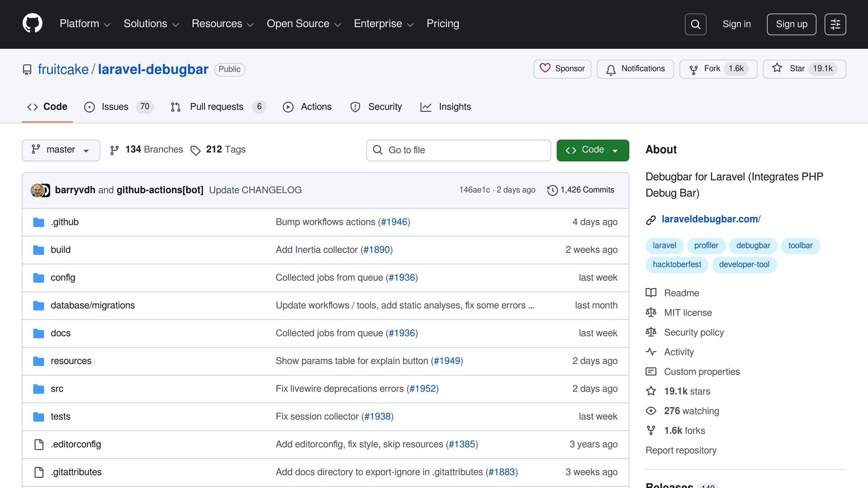The height and width of the screenshot is (488, 868).
Task: Click the Security shield icon
Action: [355, 107]
